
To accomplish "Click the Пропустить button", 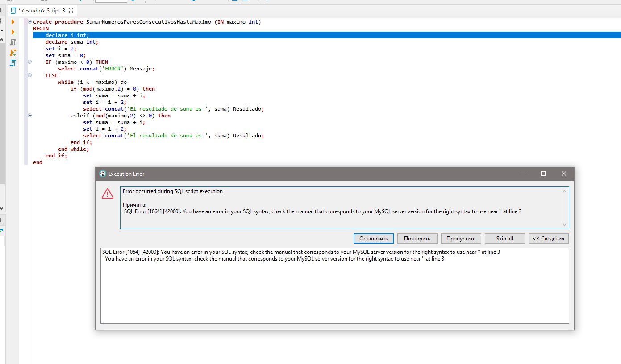I will 461,239.
